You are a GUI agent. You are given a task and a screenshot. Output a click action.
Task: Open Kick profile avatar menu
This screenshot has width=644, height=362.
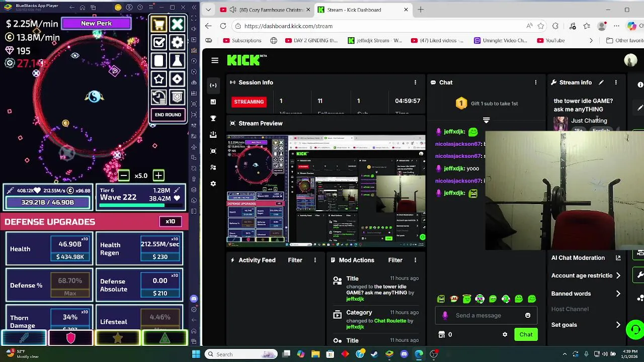tap(630, 60)
